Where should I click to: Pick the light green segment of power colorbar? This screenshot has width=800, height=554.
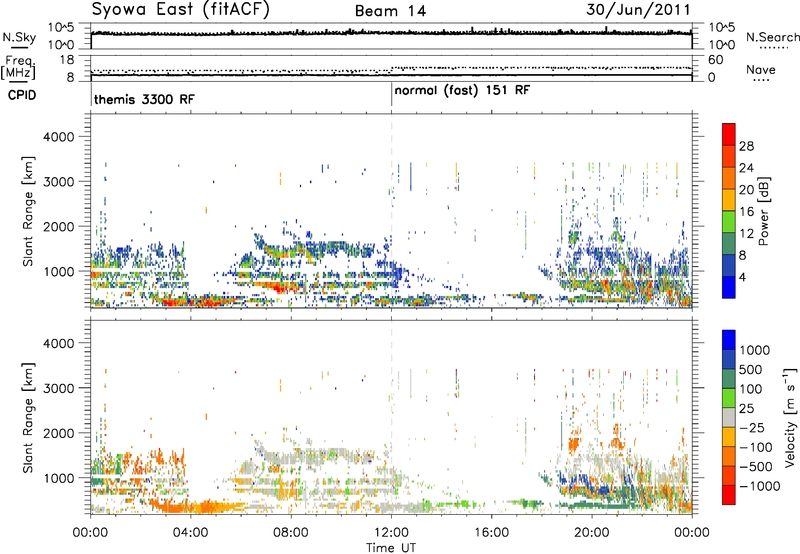729,221
